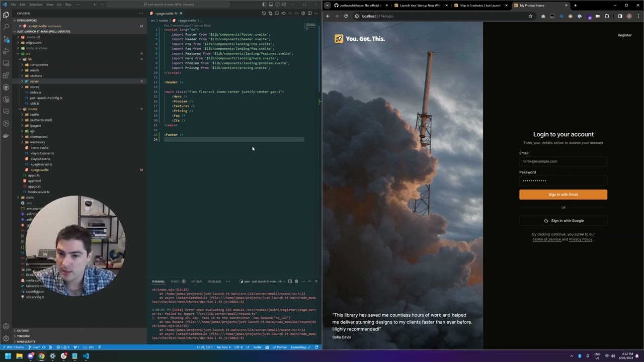Close the terminal panel
This screenshot has height=362, width=644.
(316, 281)
